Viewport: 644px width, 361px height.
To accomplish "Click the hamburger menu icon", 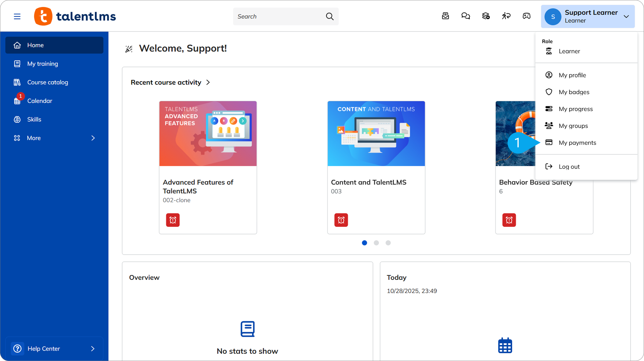I will (17, 16).
